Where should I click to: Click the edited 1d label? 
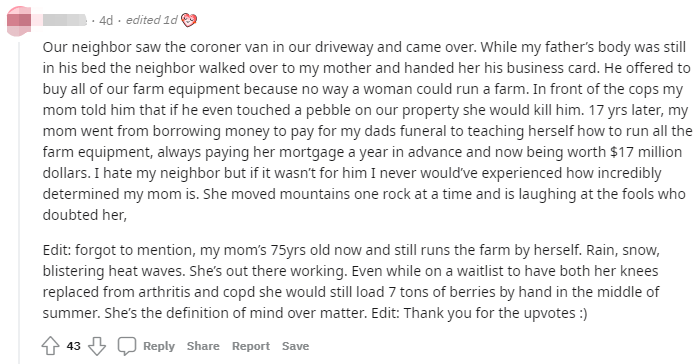[x=152, y=20]
